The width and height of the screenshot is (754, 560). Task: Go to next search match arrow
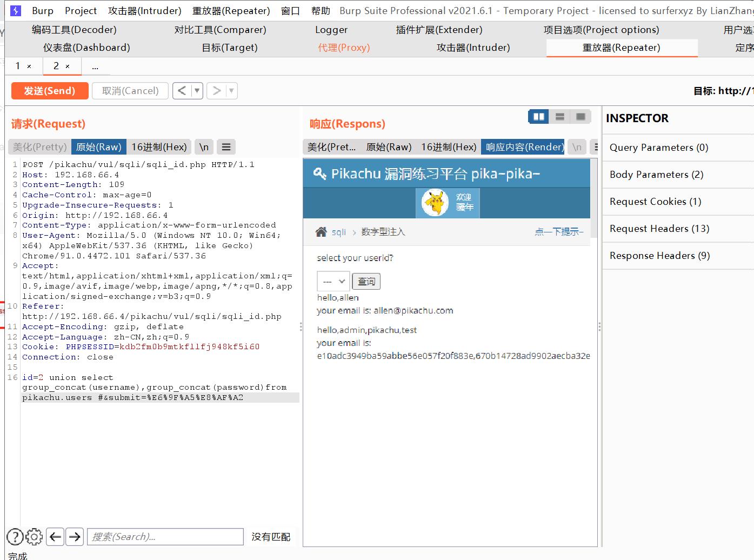(x=75, y=536)
